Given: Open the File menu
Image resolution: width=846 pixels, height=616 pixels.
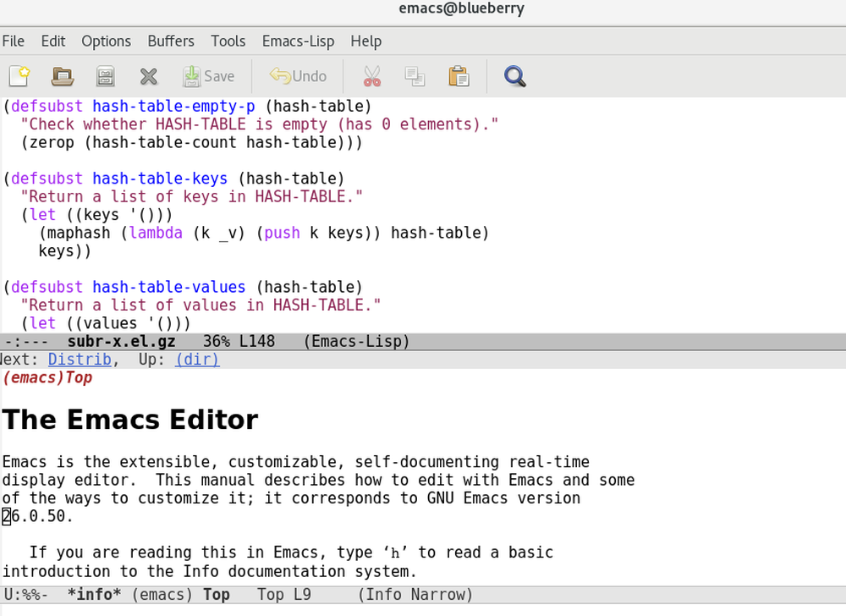Looking at the screenshot, I should point(13,41).
